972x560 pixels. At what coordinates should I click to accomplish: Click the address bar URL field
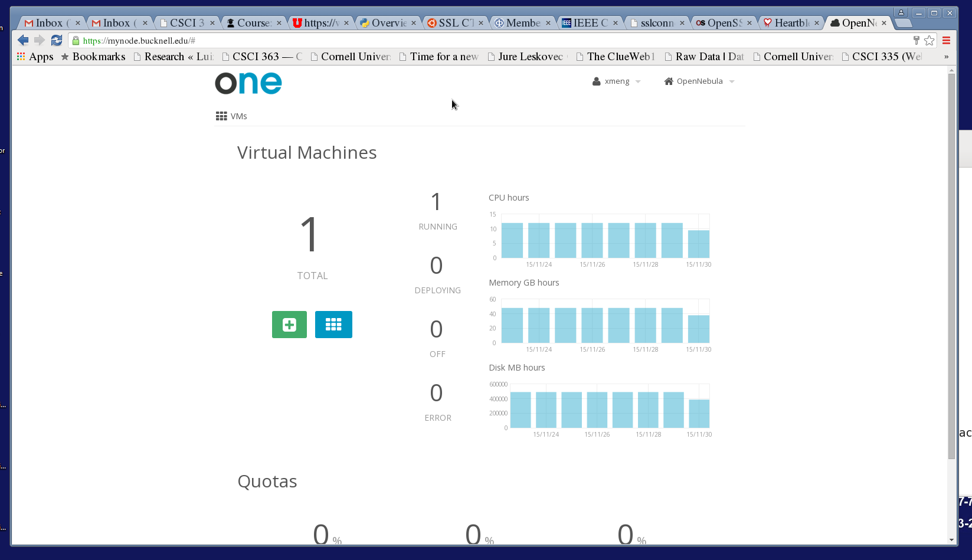tap(472, 40)
